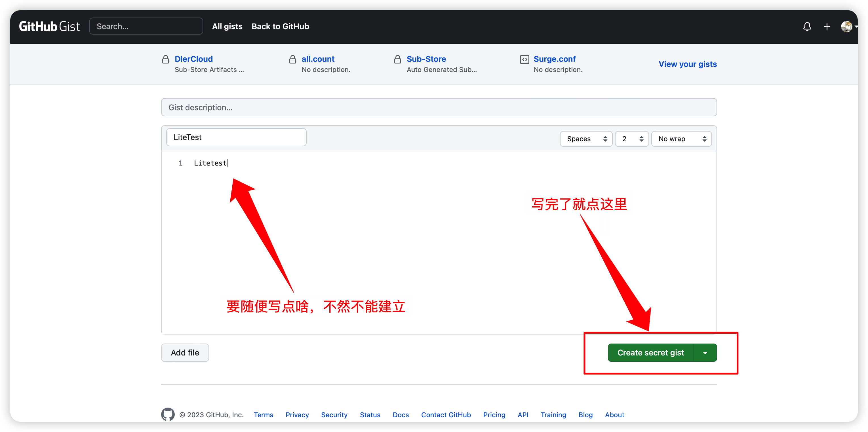Image resolution: width=868 pixels, height=432 pixels.
Task: Select Back to GitHub
Action: click(280, 26)
